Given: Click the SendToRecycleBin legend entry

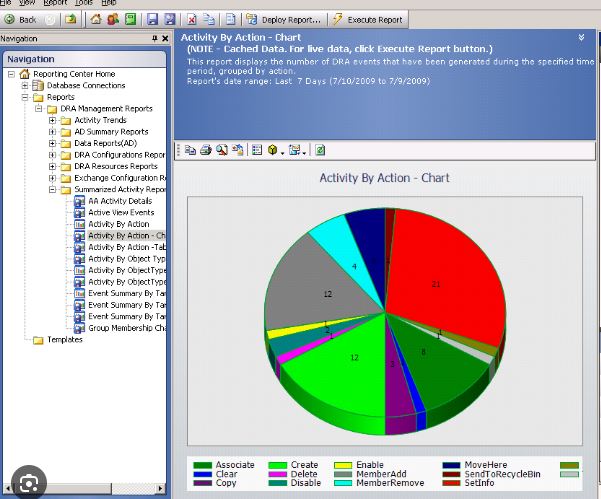Looking at the screenshot, I should click(491, 474).
